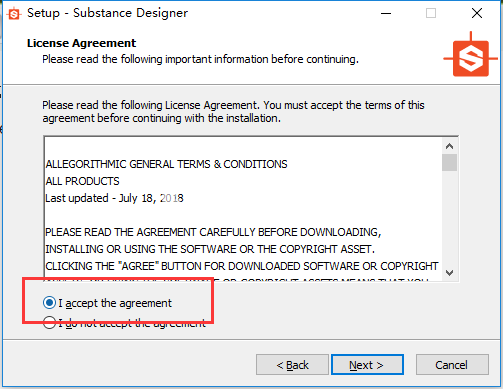Go back with the "< Back" button
Viewport: 503px width, 389px height.
click(292, 365)
